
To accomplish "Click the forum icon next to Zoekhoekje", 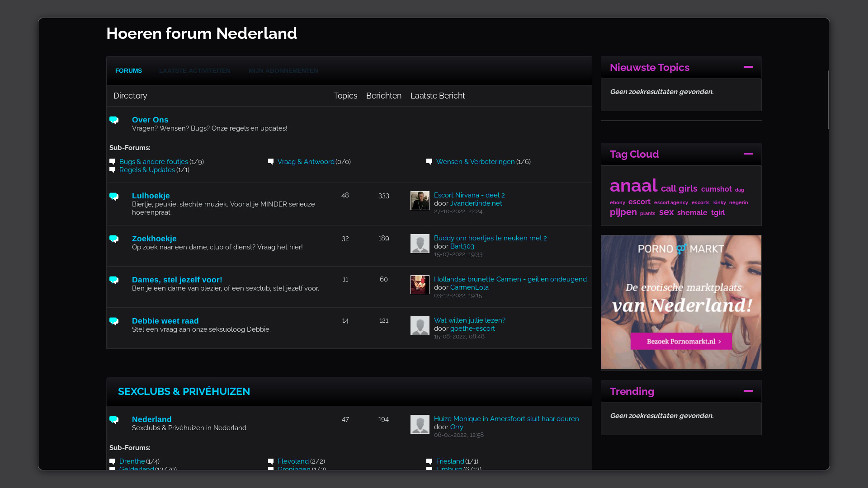I will [x=114, y=239].
